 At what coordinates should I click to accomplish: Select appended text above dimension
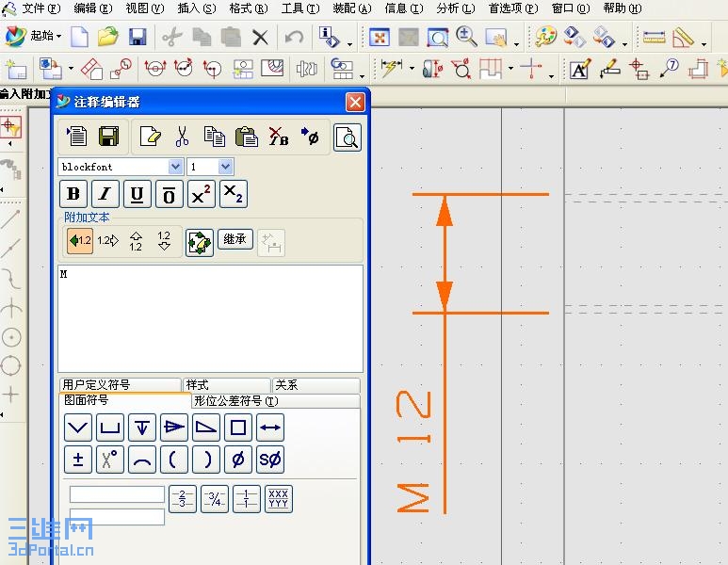point(136,241)
